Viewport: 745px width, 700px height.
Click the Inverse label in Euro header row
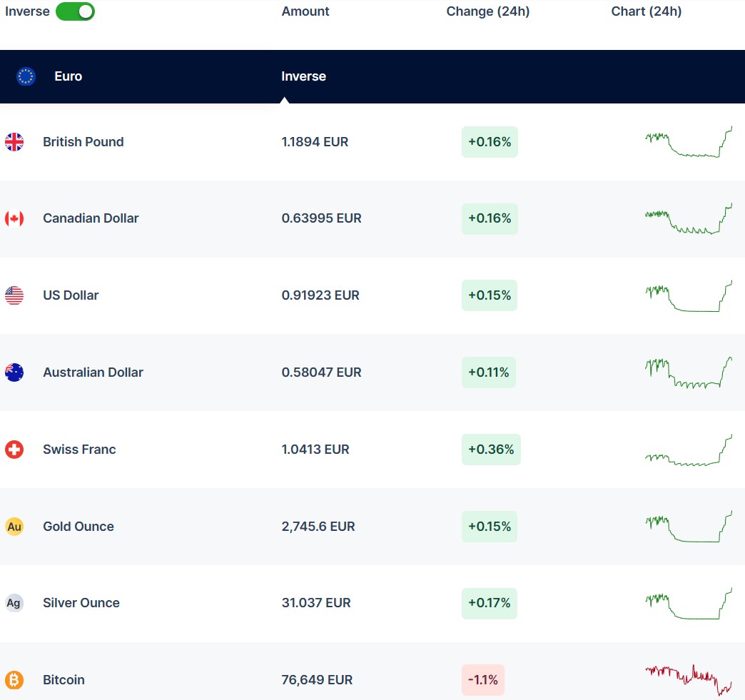[x=303, y=76]
